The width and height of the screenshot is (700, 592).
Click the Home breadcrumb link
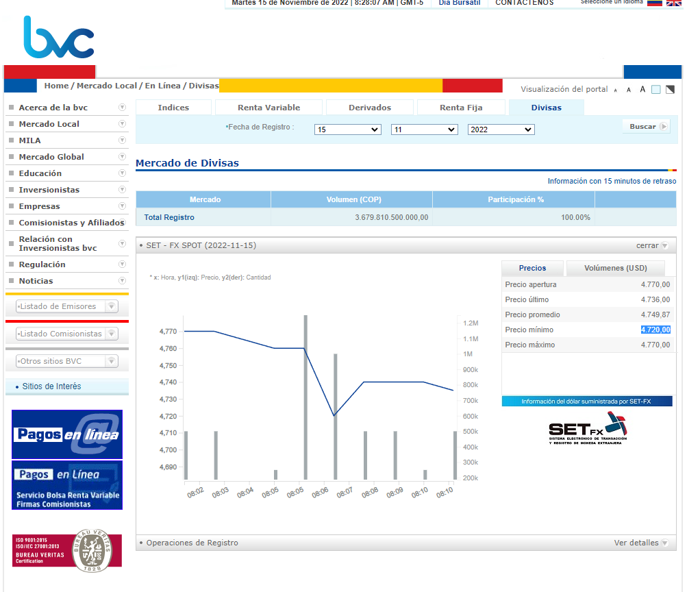point(56,86)
